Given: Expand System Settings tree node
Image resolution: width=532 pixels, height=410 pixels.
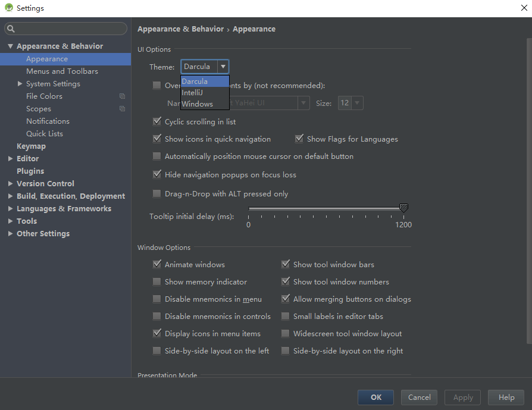Looking at the screenshot, I should tap(20, 83).
